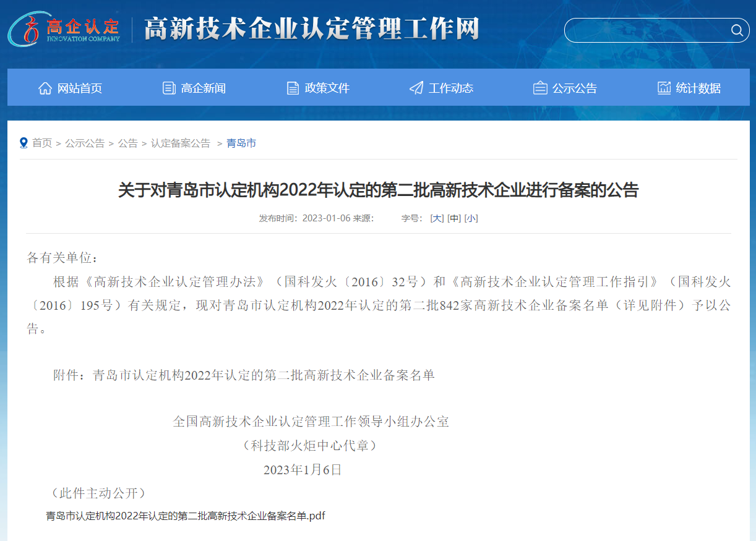The width and height of the screenshot is (756, 541).
Task: Open the 政策文件 menu item
Action: pos(327,88)
